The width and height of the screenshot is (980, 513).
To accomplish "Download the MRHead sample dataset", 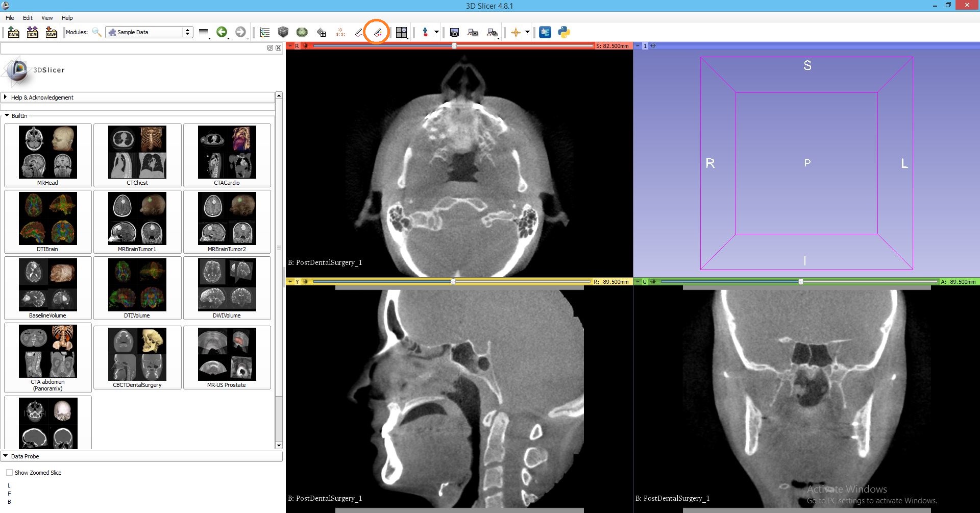I will coord(48,155).
